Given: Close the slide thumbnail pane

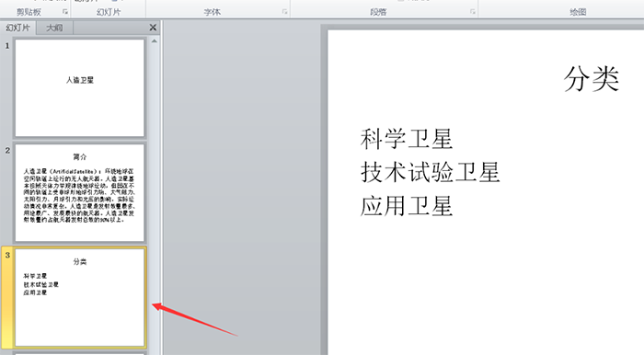Looking at the screenshot, I should [153, 28].
